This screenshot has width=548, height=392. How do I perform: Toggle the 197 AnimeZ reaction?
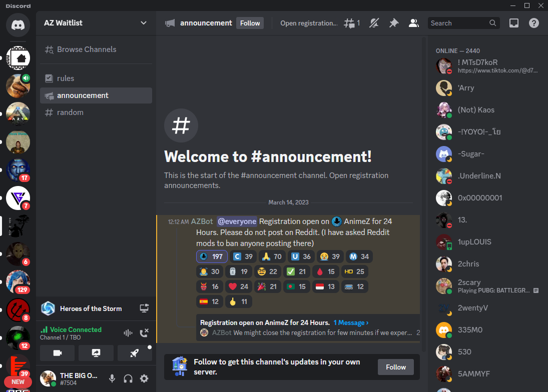(x=212, y=256)
